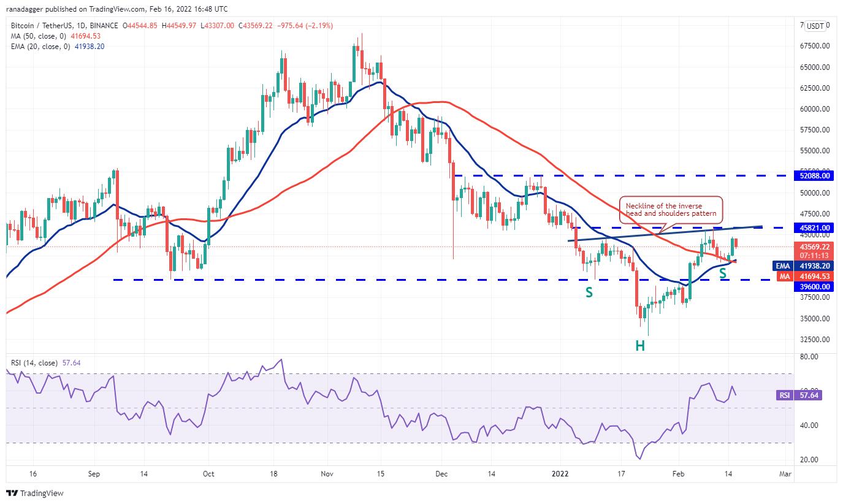
Task: Click the candle countdown timer 07:11:13
Action: pyautogui.click(x=815, y=255)
